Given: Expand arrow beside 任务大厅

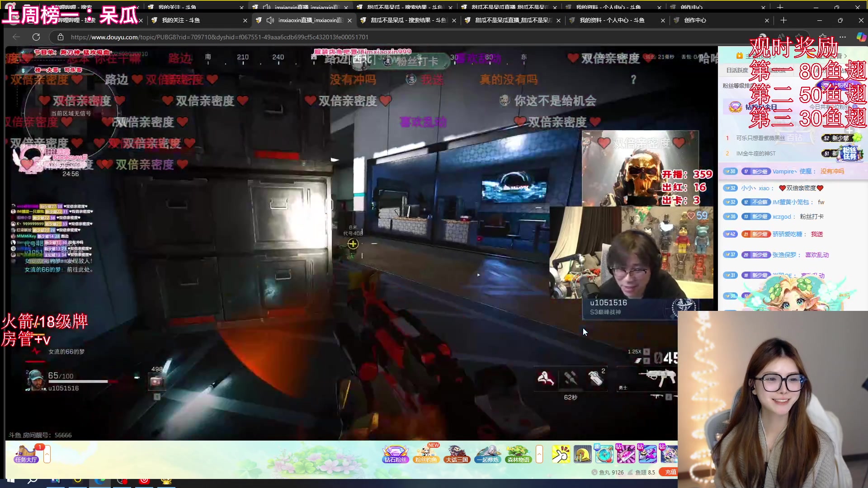Looking at the screenshot, I should (47, 454).
